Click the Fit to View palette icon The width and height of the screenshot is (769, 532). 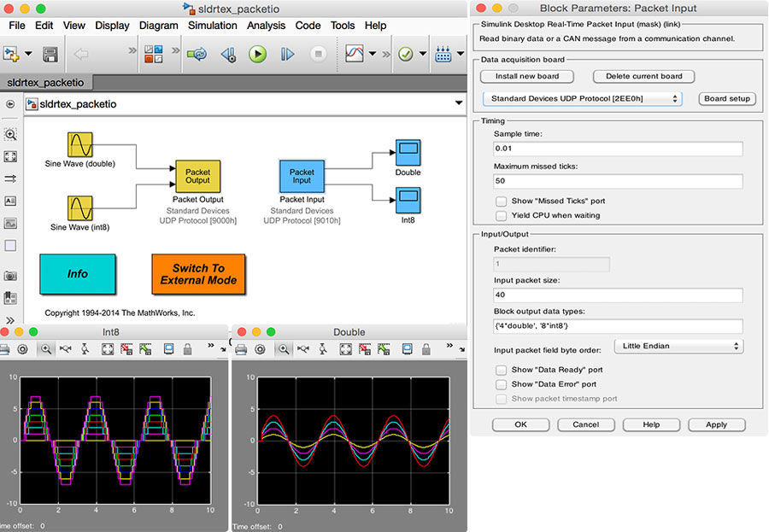point(9,156)
